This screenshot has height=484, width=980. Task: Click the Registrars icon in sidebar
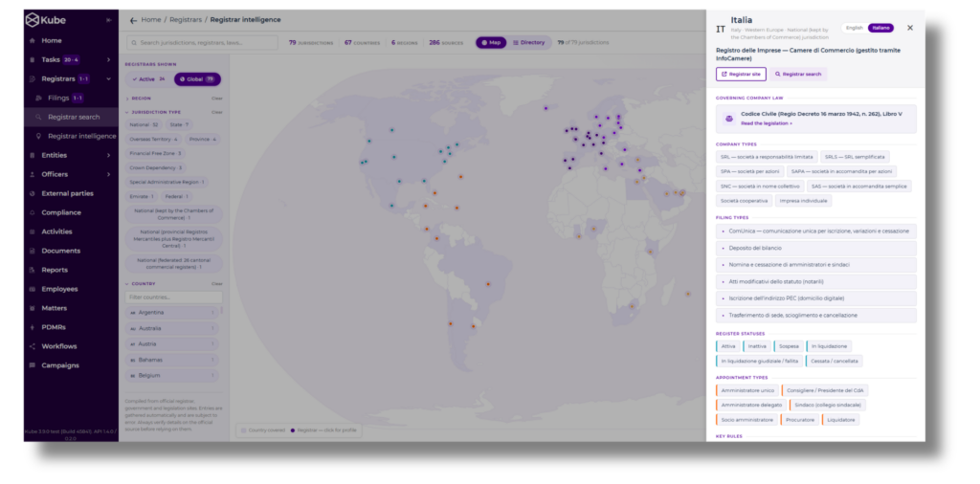coord(33,79)
